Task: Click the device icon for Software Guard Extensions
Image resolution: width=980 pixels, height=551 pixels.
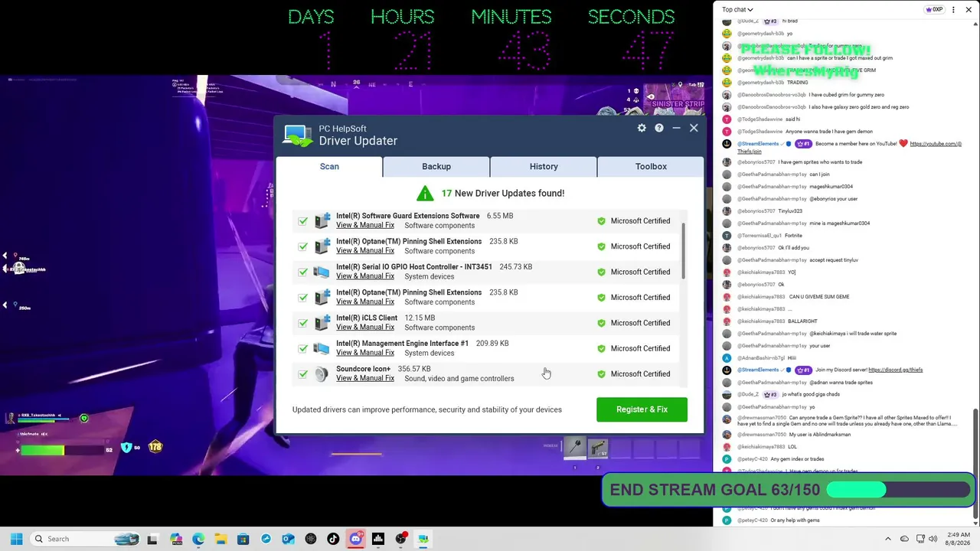Action: coord(322,220)
